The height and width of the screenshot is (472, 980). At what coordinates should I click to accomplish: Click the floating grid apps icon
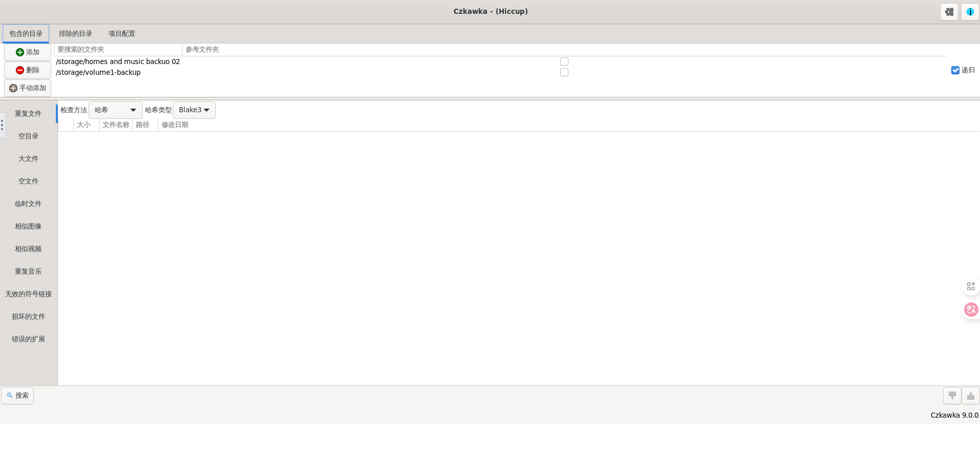pos(971,286)
